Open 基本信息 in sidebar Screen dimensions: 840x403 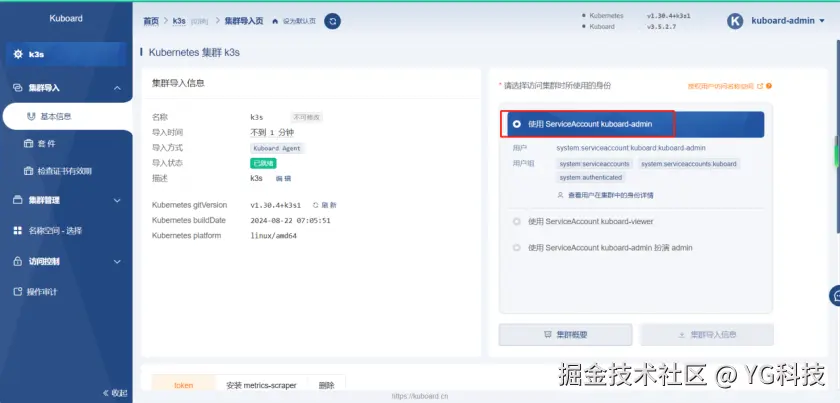[66, 116]
